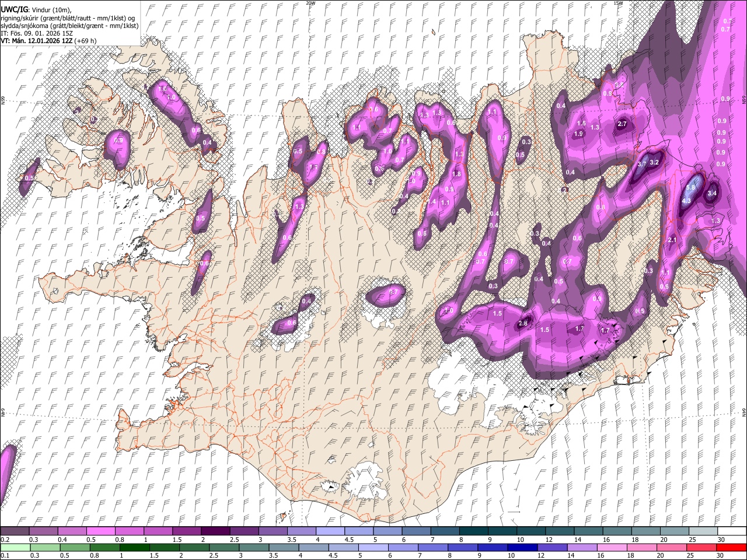Select the white snow legend swatch labeled 30
The width and height of the screenshot is (747, 560).
coord(732,531)
